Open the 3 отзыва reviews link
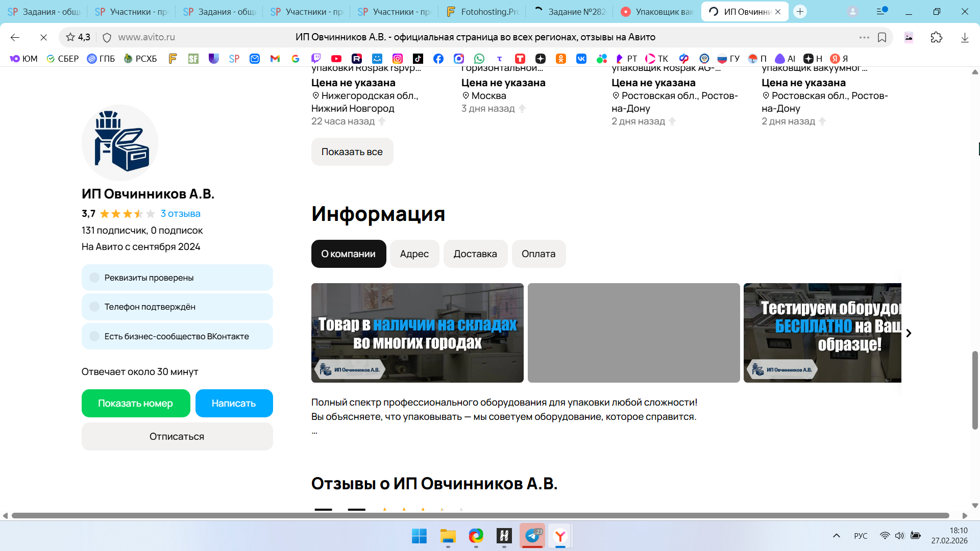 click(x=180, y=214)
